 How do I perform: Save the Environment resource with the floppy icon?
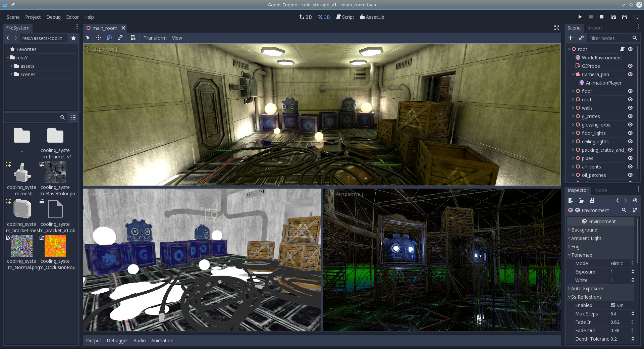(x=592, y=200)
